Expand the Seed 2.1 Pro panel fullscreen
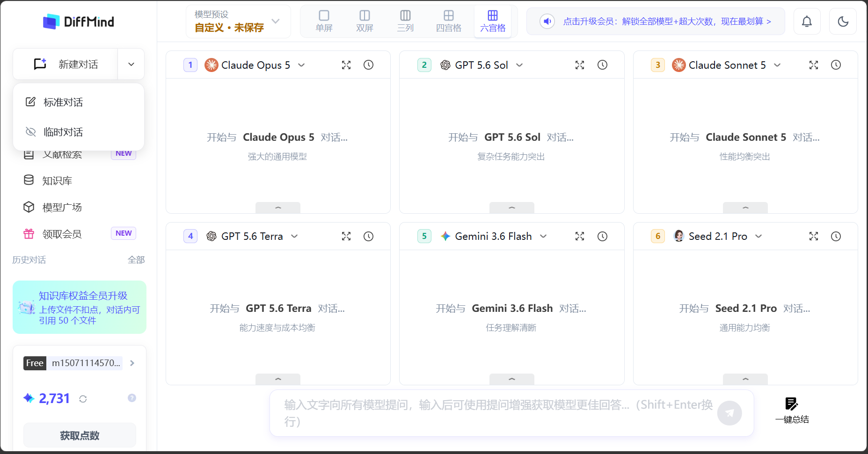The width and height of the screenshot is (868, 454). 814,236
